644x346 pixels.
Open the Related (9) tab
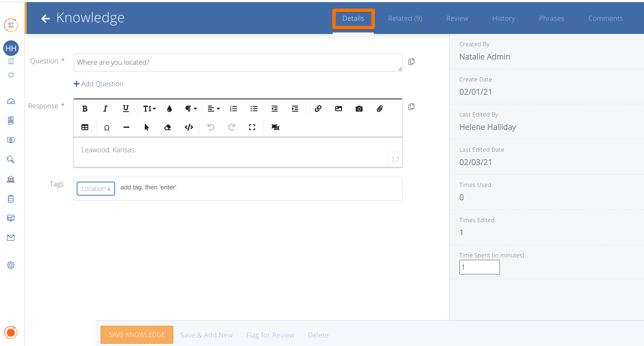(405, 19)
